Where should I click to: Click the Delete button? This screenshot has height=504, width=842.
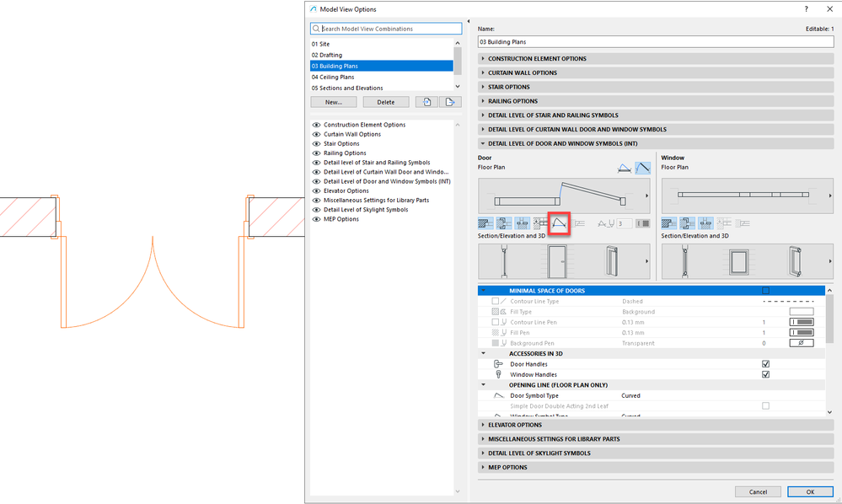pos(385,102)
